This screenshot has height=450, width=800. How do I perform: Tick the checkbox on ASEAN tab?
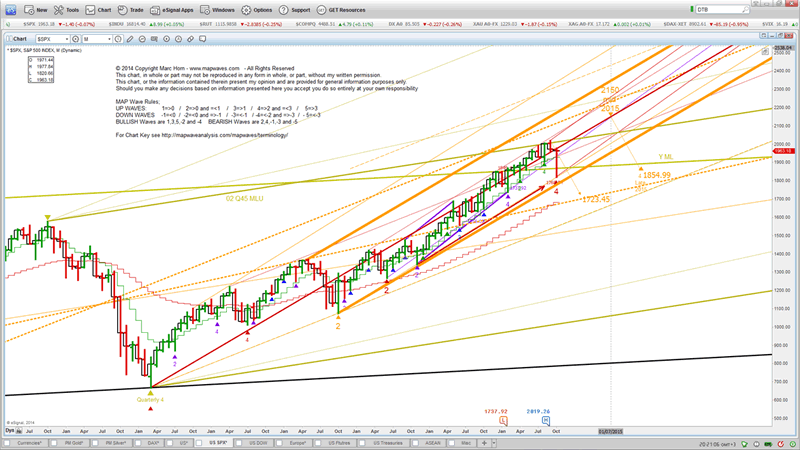click(415, 443)
